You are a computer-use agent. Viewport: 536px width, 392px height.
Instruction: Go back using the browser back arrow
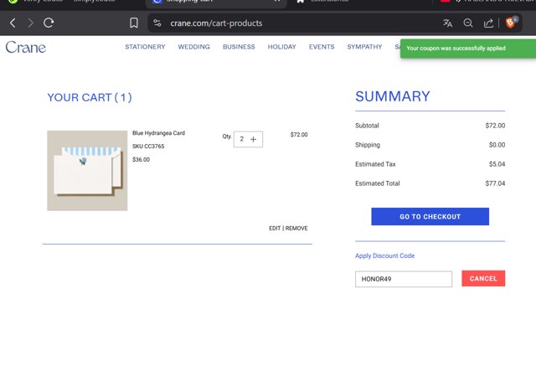[x=13, y=23]
